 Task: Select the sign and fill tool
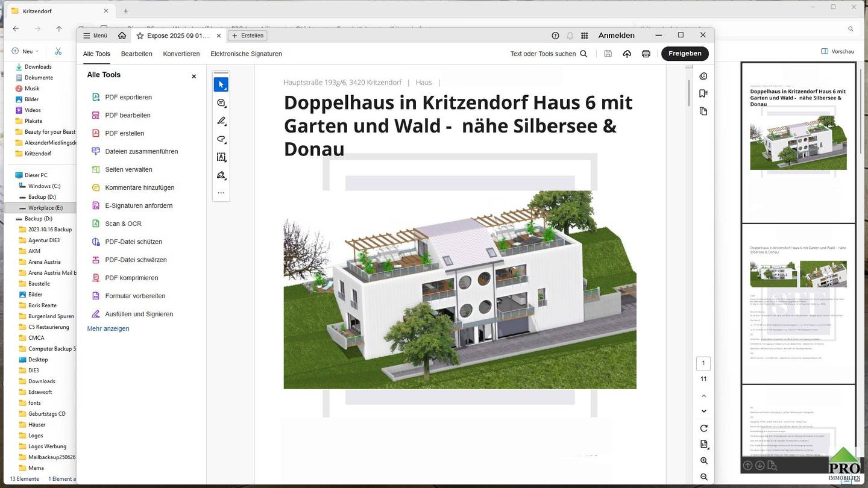[x=221, y=175]
